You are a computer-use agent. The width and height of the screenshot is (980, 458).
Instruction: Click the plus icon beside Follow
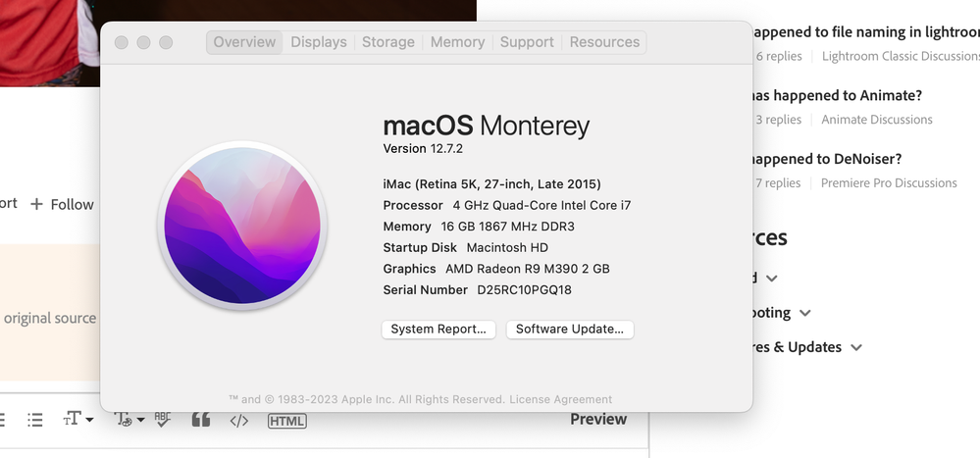pyautogui.click(x=37, y=204)
